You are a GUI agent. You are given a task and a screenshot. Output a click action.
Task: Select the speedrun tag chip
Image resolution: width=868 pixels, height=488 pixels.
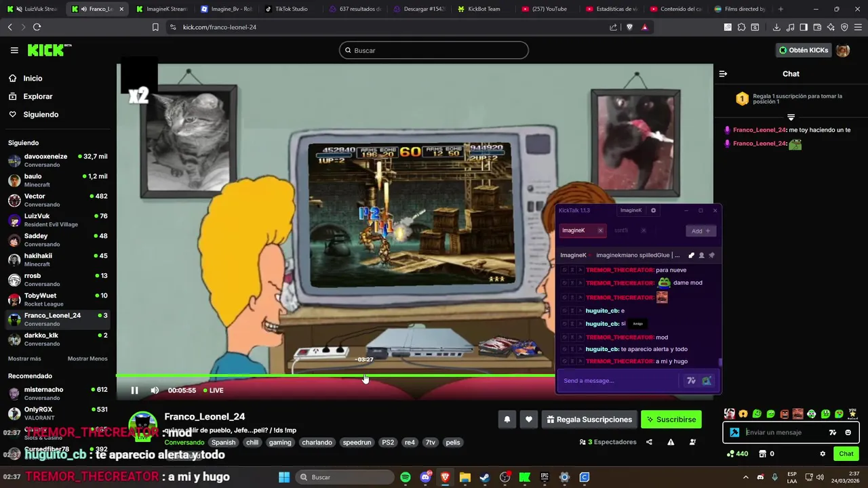(357, 443)
